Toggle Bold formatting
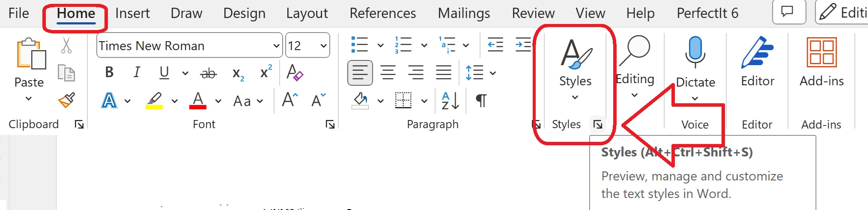 109,72
